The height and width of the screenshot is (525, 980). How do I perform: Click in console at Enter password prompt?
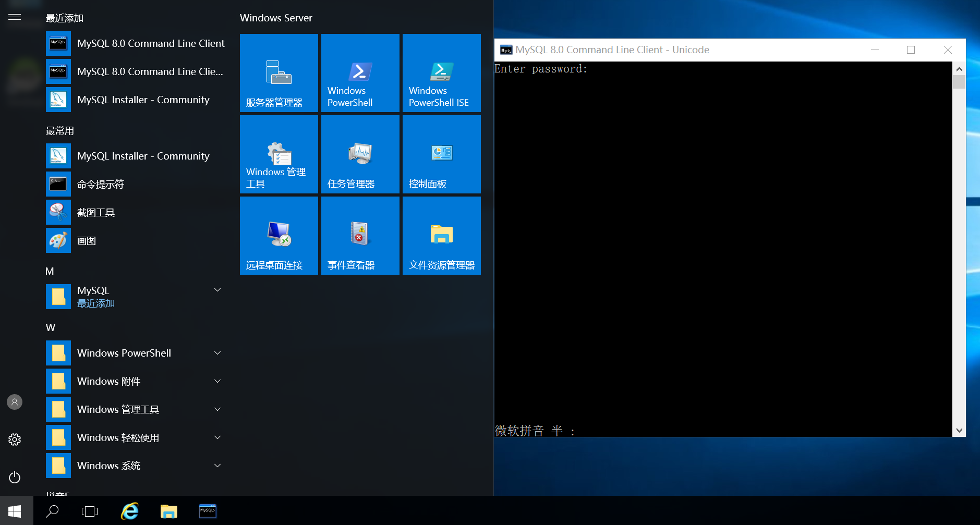click(x=541, y=69)
